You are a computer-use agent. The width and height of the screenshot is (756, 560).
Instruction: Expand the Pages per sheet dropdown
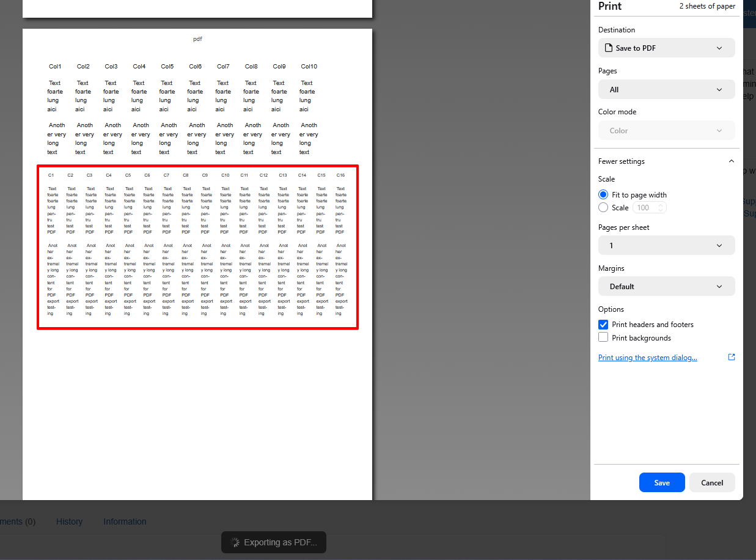[x=666, y=245]
